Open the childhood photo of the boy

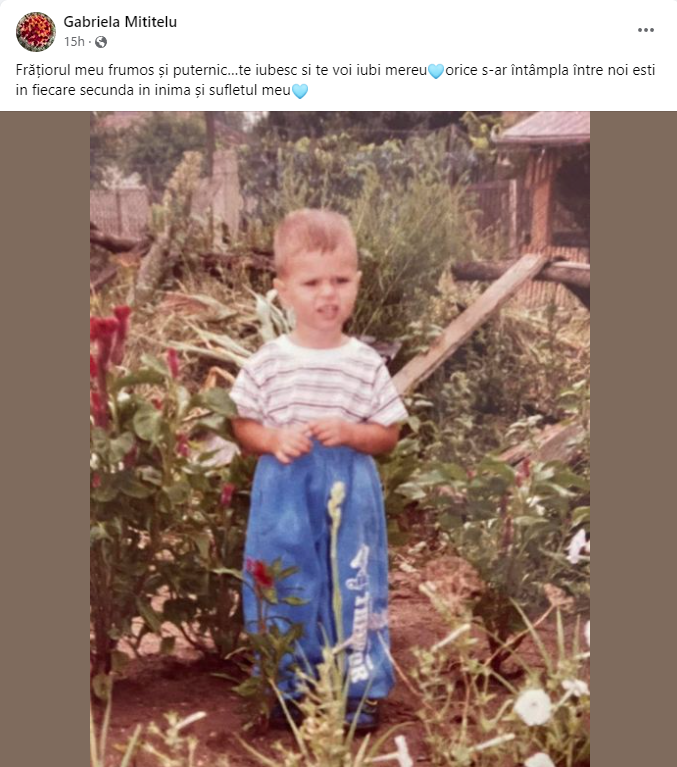340,440
